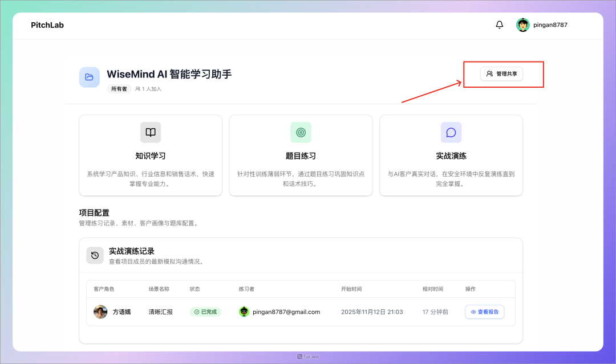Click the 方语嫣 name cell

tap(122, 312)
